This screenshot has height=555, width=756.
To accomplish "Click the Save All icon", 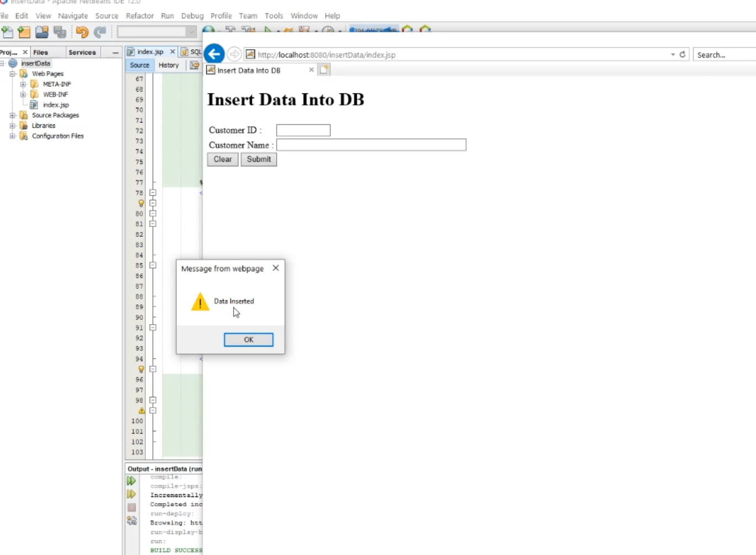I will point(60,32).
